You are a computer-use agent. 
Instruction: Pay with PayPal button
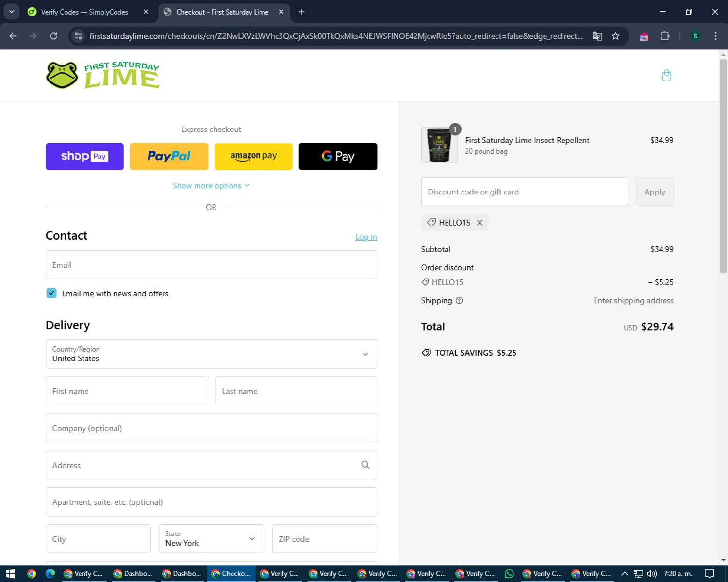[169, 156]
